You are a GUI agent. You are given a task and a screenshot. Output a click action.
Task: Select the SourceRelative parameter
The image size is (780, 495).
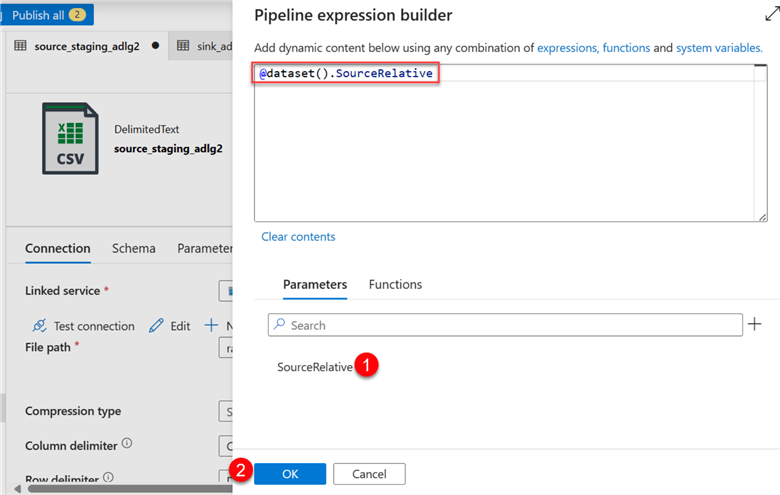click(x=315, y=367)
